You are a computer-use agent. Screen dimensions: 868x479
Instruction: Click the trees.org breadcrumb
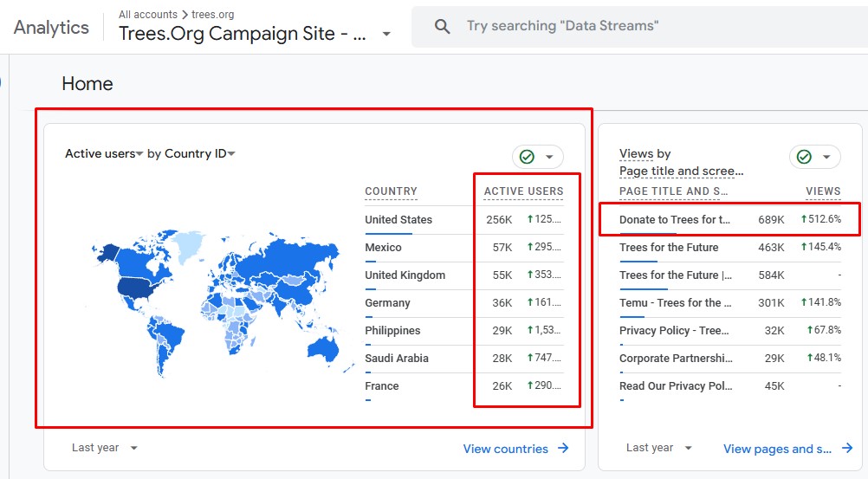pyautogui.click(x=212, y=15)
